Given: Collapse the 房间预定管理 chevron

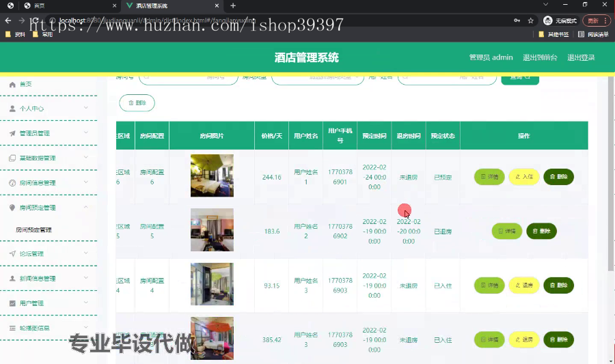Looking at the screenshot, I should pos(86,207).
